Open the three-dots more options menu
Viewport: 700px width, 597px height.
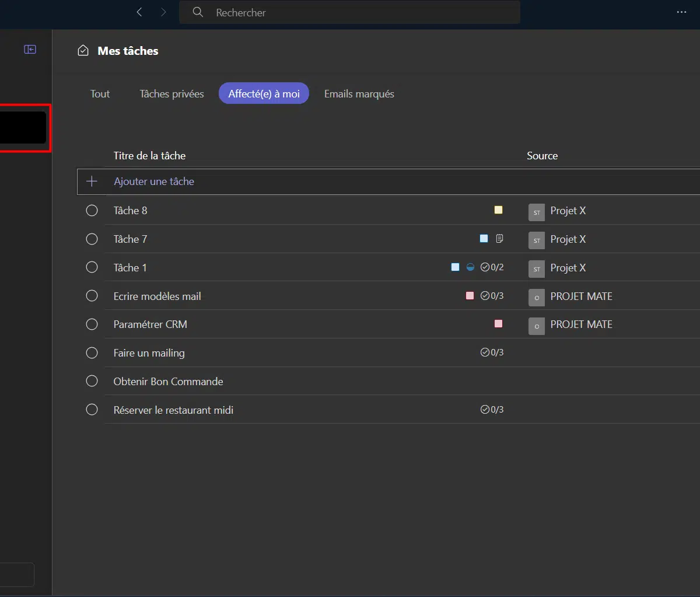click(681, 12)
